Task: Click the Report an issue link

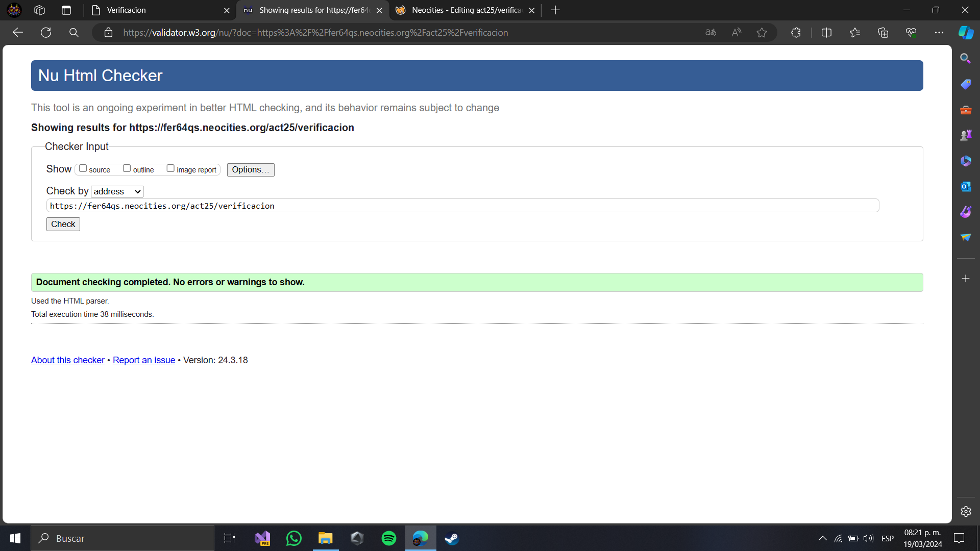Action: coord(143,360)
